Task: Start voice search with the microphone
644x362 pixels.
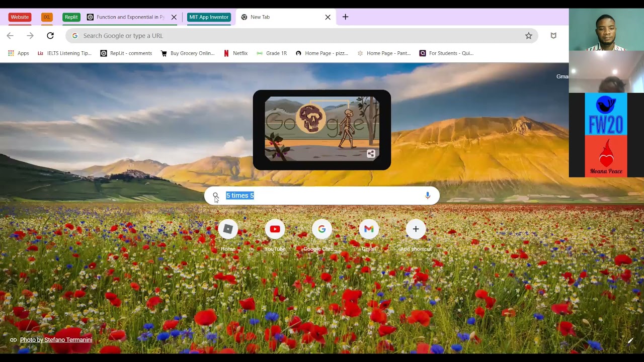Action: click(x=428, y=196)
